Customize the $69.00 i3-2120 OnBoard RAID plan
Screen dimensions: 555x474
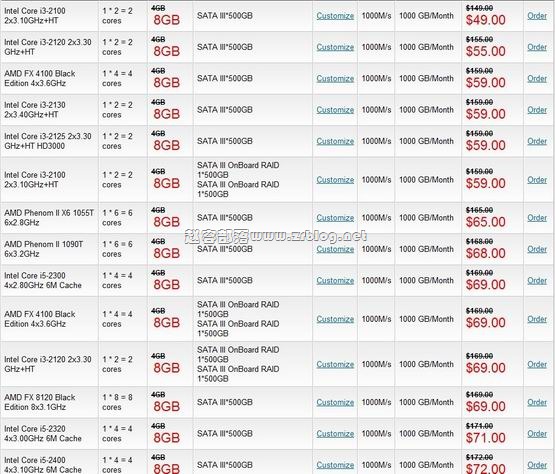[x=335, y=364]
